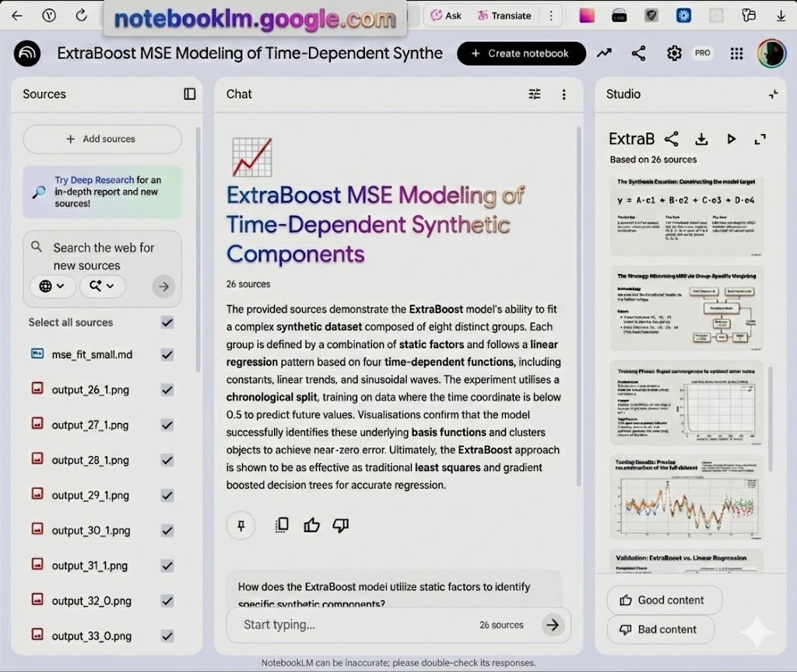Screen dimensions: 797x672
Task: Open chat configuration sliders icon
Action: pos(534,94)
